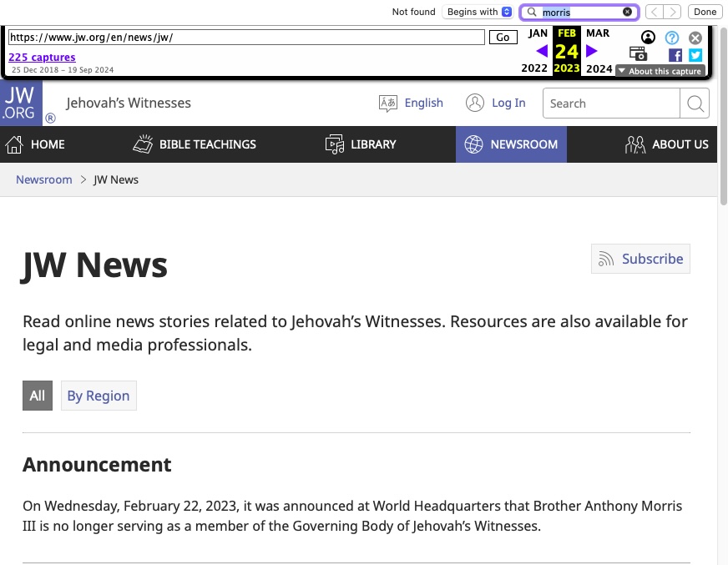Image resolution: width=728 pixels, height=565 pixels.
Task: Select JAN in the capture timeline
Action: tap(538, 33)
